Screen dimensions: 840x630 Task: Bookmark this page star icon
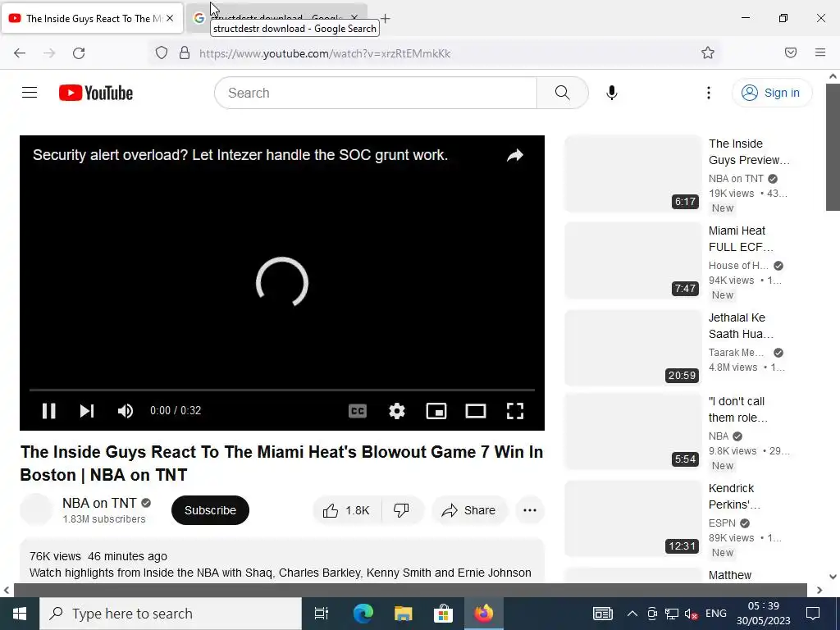click(x=708, y=52)
